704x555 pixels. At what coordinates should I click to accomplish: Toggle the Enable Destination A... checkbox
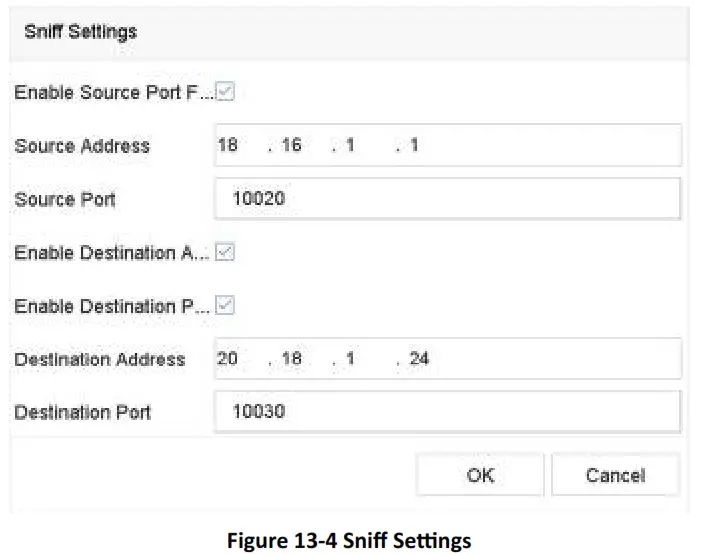pyautogui.click(x=225, y=253)
